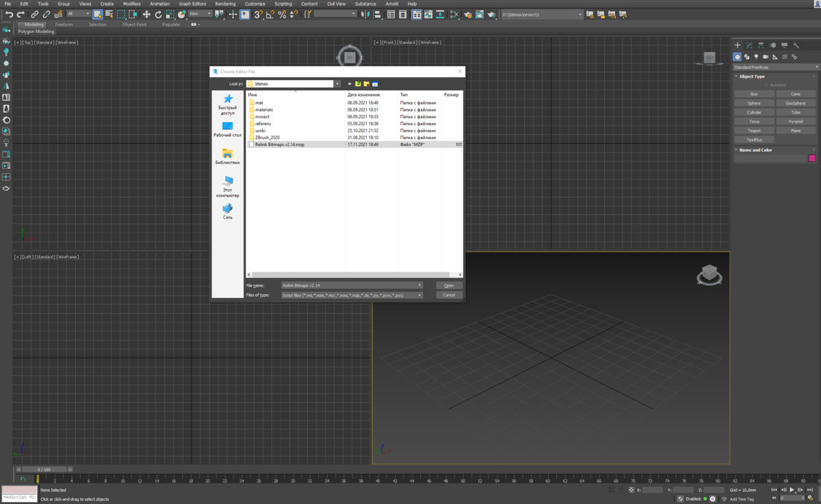Screen dimensions: 821x504
Task: Toggle the Angle Snap button
Action: [270, 14]
